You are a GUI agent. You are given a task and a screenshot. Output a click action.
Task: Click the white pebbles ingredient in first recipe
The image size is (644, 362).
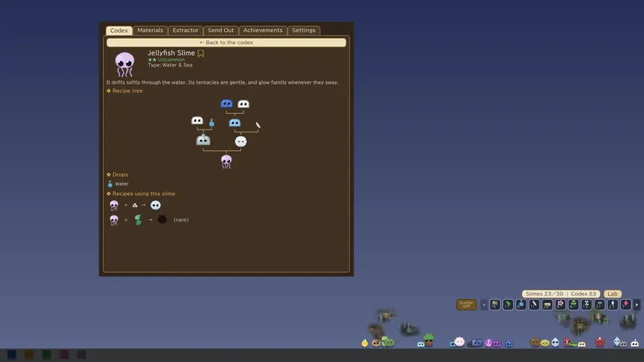[x=135, y=205]
